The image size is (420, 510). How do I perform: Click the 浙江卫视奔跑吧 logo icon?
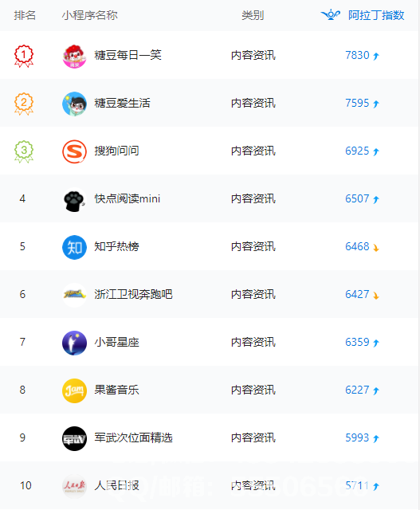[74, 295]
